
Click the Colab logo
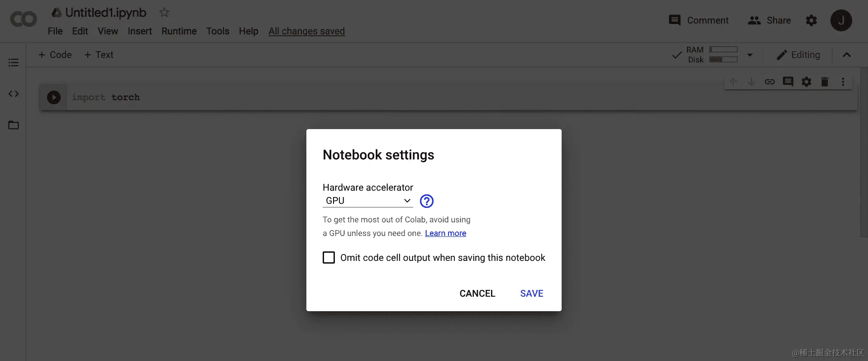23,19
